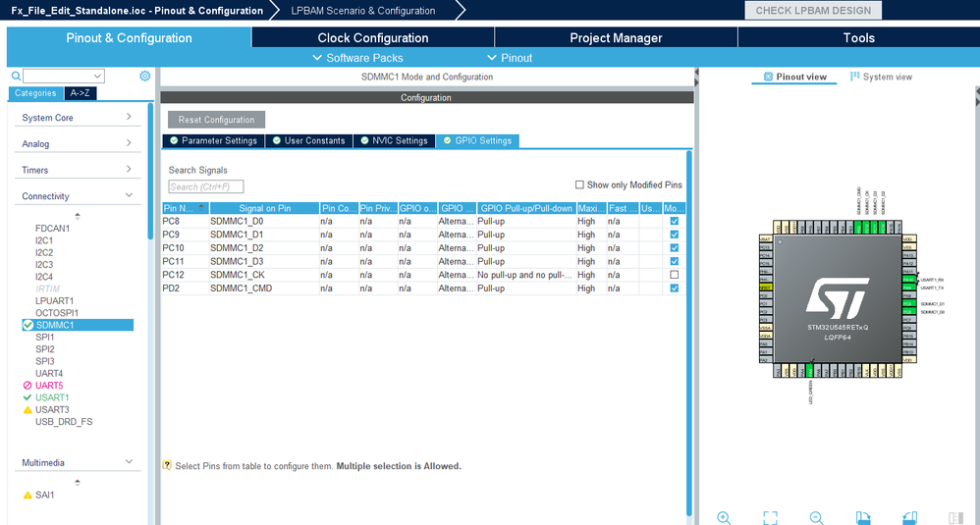Select USART1 in the Connectivity list
The image size is (980, 525).
tap(52, 397)
